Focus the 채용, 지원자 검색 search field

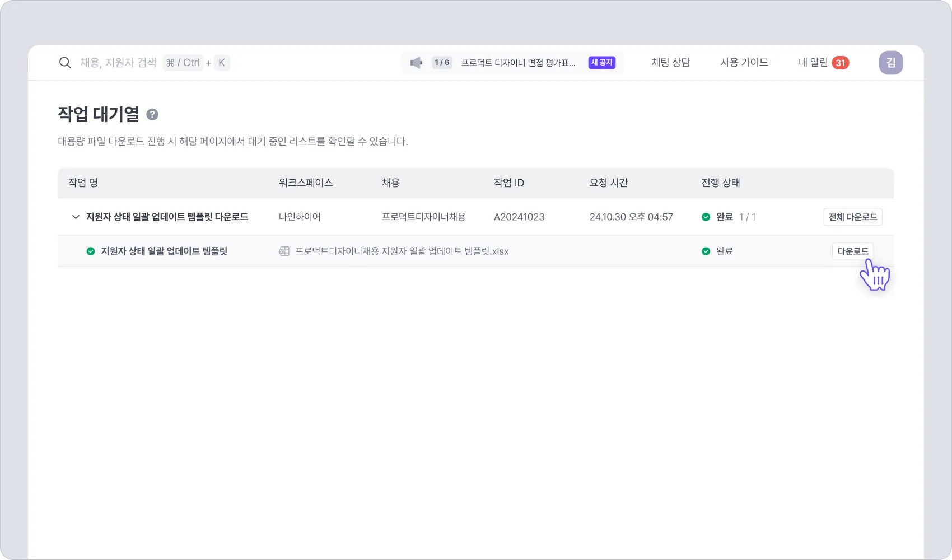tap(118, 63)
